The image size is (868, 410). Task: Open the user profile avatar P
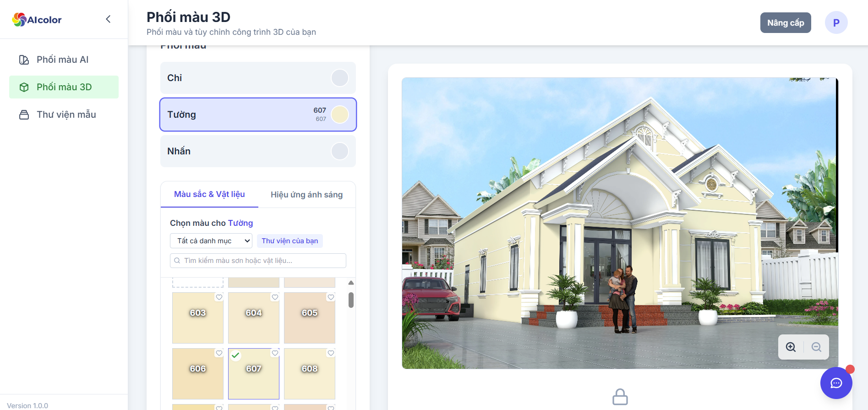(836, 22)
